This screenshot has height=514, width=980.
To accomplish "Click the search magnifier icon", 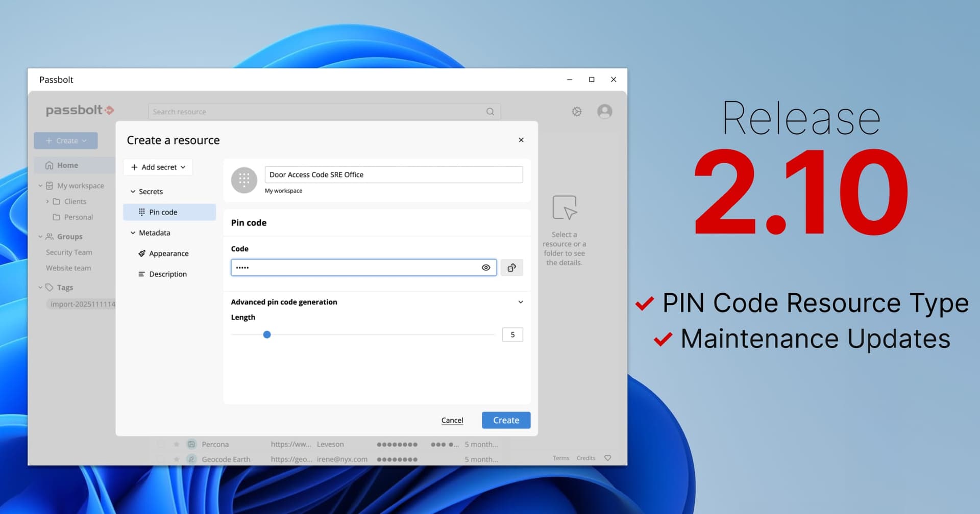I will 490,112.
